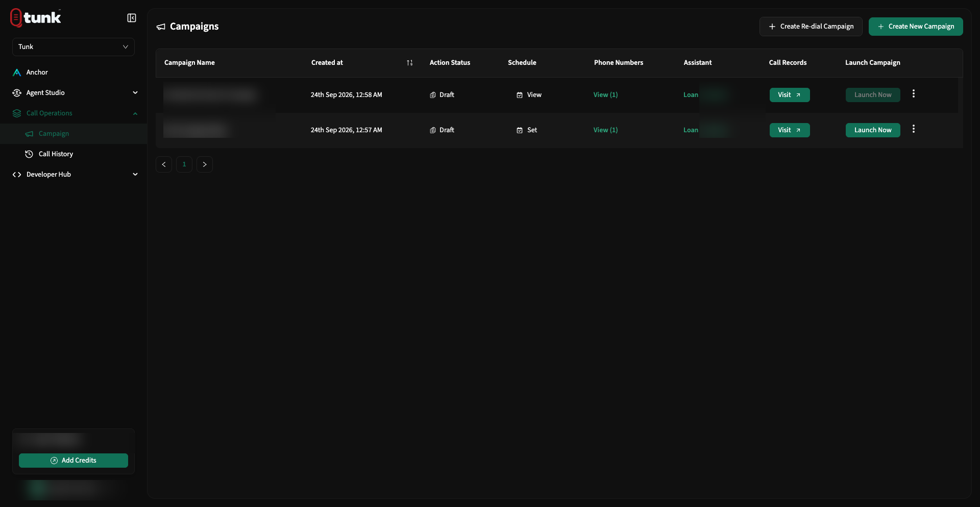The height and width of the screenshot is (507, 980).
Task: Click Draft status in 12:57 AM row
Action: tap(442, 130)
